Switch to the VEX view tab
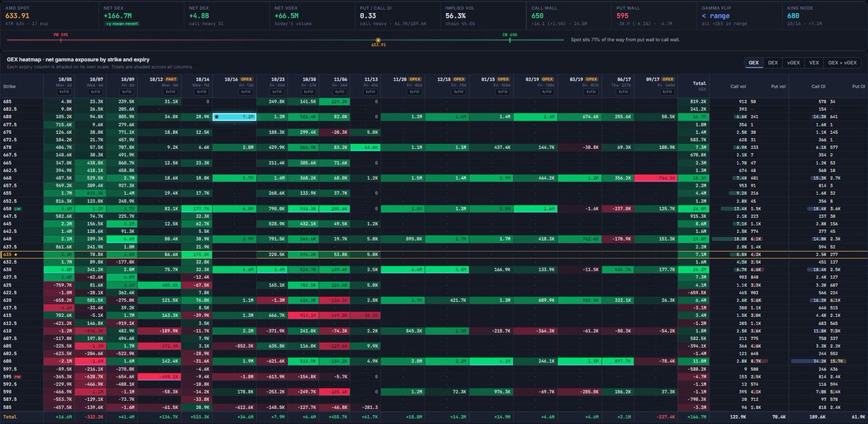The width and height of the screenshot is (868, 424). [813, 63]
